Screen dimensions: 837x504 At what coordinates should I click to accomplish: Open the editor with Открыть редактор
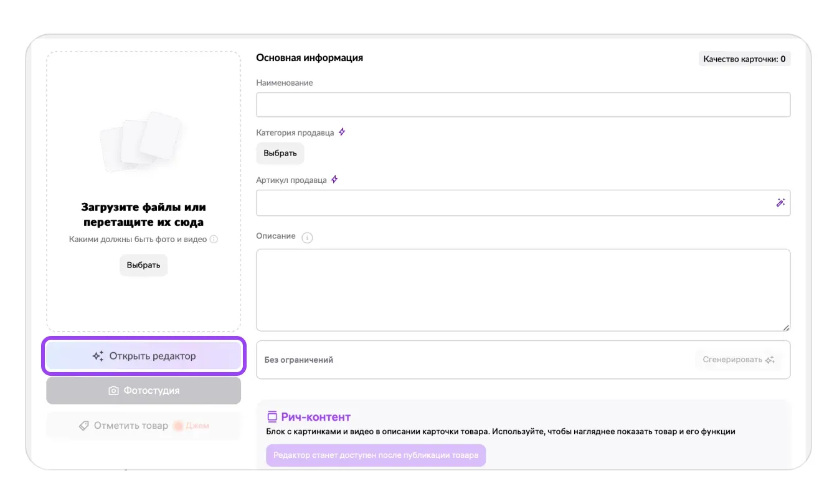pos(144,357)
